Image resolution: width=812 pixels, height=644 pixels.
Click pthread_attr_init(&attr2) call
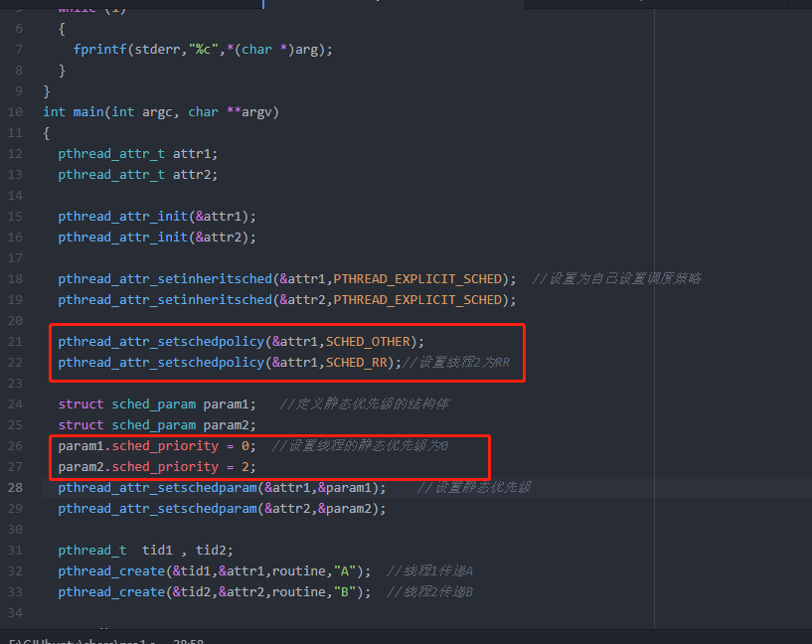tap(157, 238)
